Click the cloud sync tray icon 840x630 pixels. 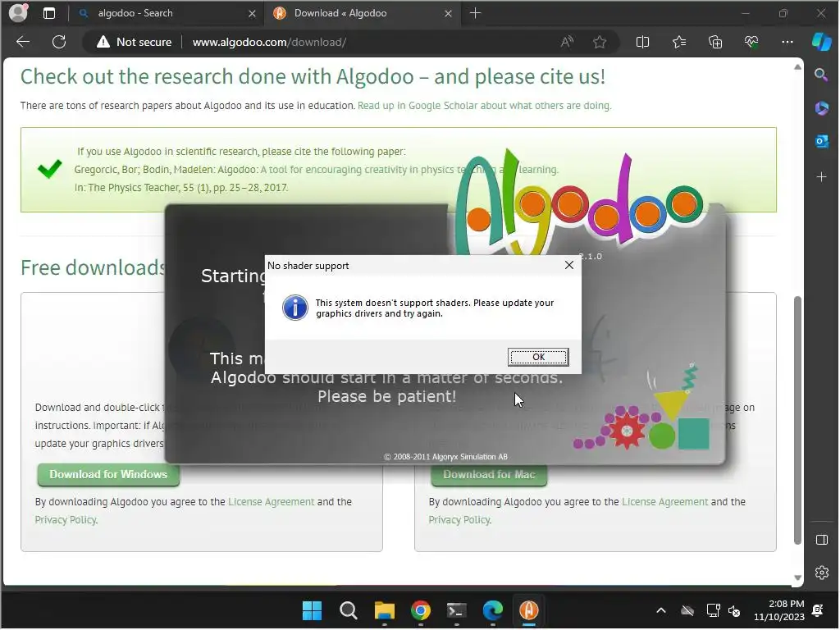[x=687, y=610]
